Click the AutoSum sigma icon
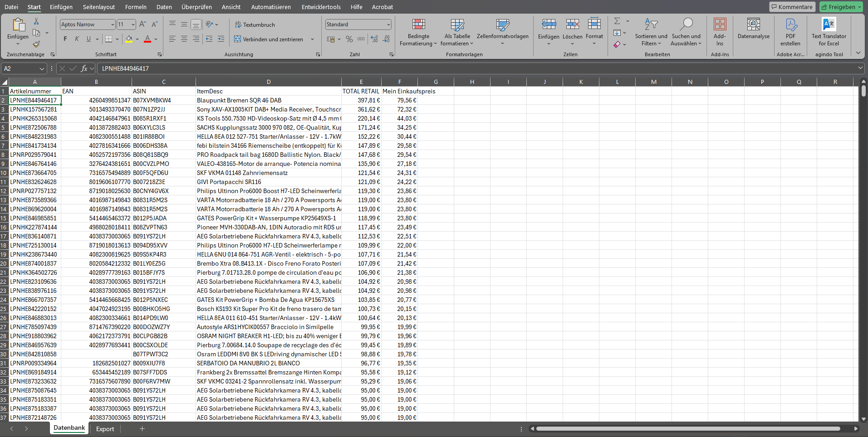 (617, 21)
